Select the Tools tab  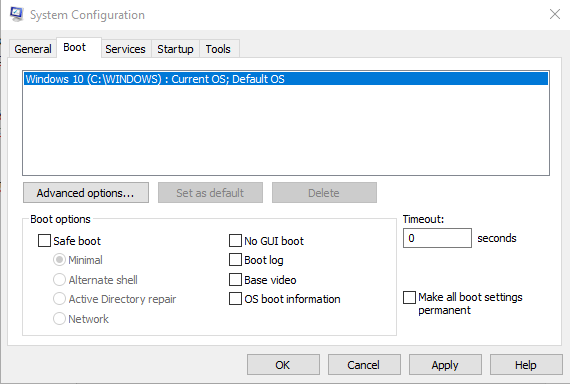click(x=218, y=49)
